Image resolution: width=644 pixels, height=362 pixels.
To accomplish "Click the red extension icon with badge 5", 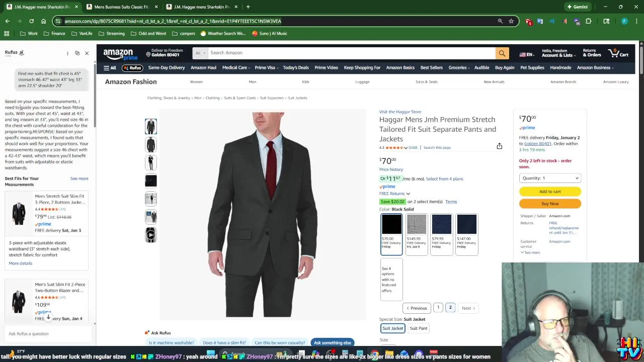I will coord(528,21).
